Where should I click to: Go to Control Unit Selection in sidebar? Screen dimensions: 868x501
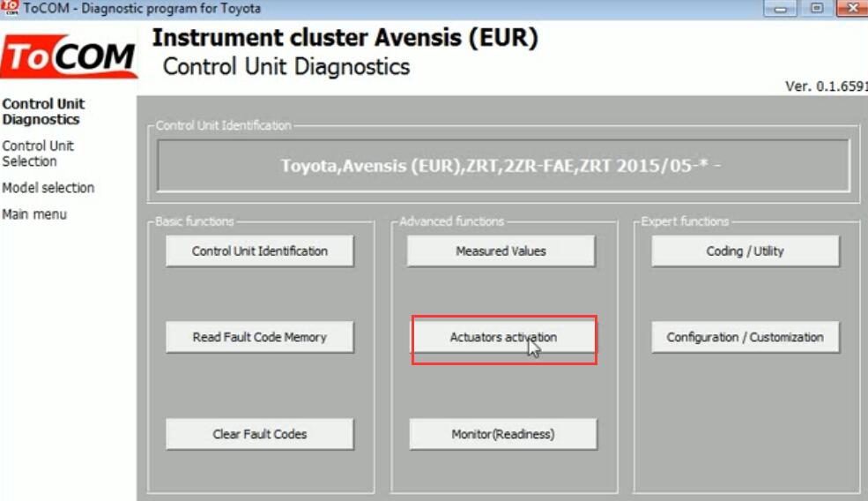tap(38, 153)
